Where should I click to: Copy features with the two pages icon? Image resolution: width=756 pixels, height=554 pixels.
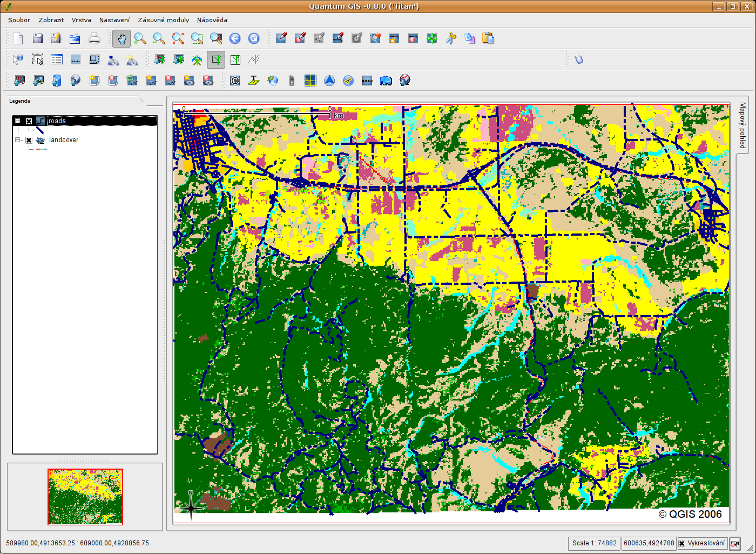point(470,38)
